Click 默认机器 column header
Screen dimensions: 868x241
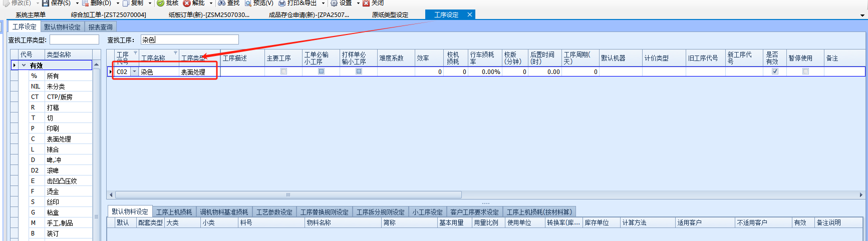(x=621, y=58)
